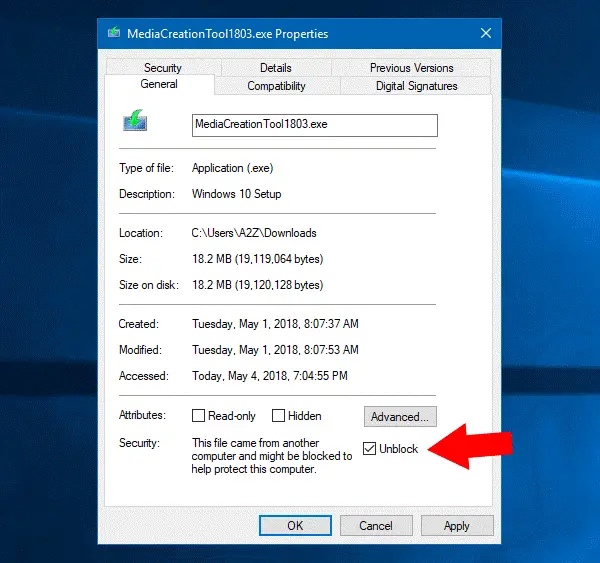Switch to the Security tab
Image resolution: width=600 pixels, height=563 pixels.
[x=163, y=67]
